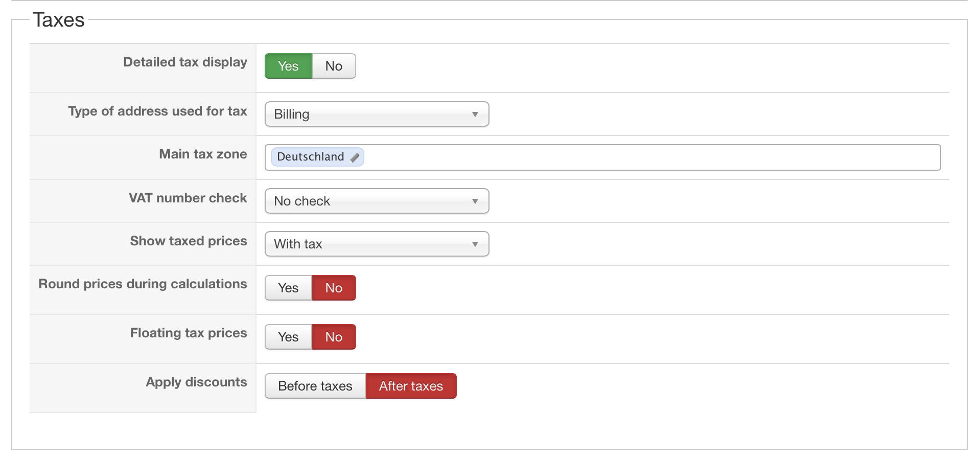Click inside the Main tax zone field

[649, 157]
